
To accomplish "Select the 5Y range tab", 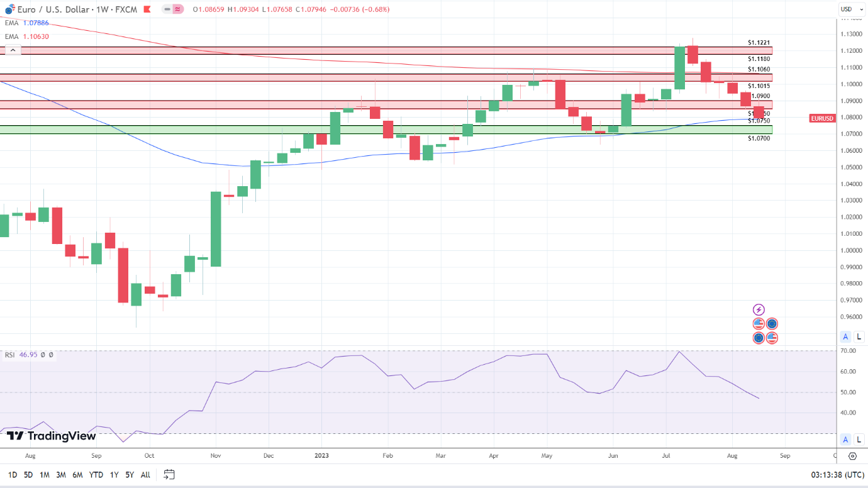I will 129,475.
